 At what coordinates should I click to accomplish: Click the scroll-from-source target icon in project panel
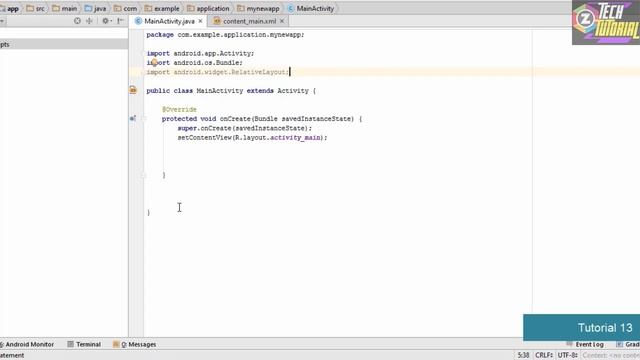tap(77, 21)
